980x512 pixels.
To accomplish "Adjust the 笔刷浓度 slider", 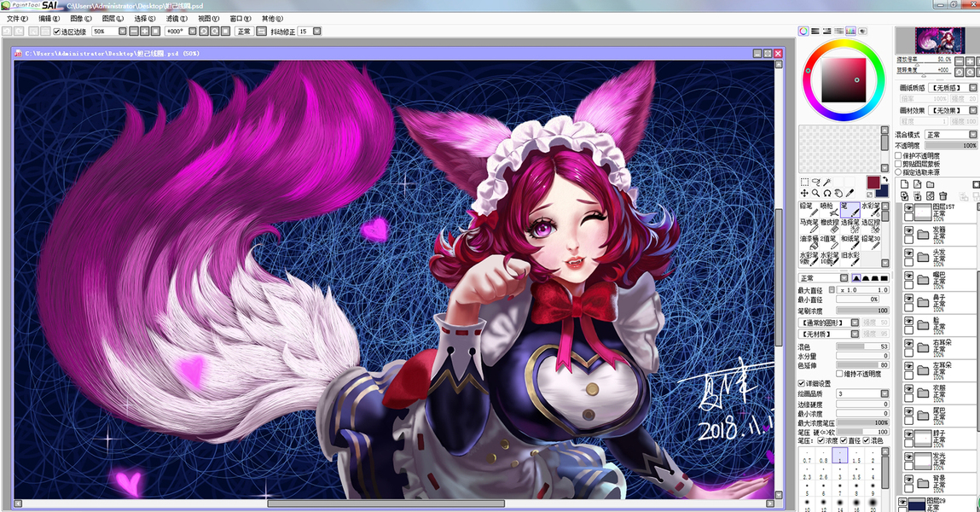I will (862, 311).
